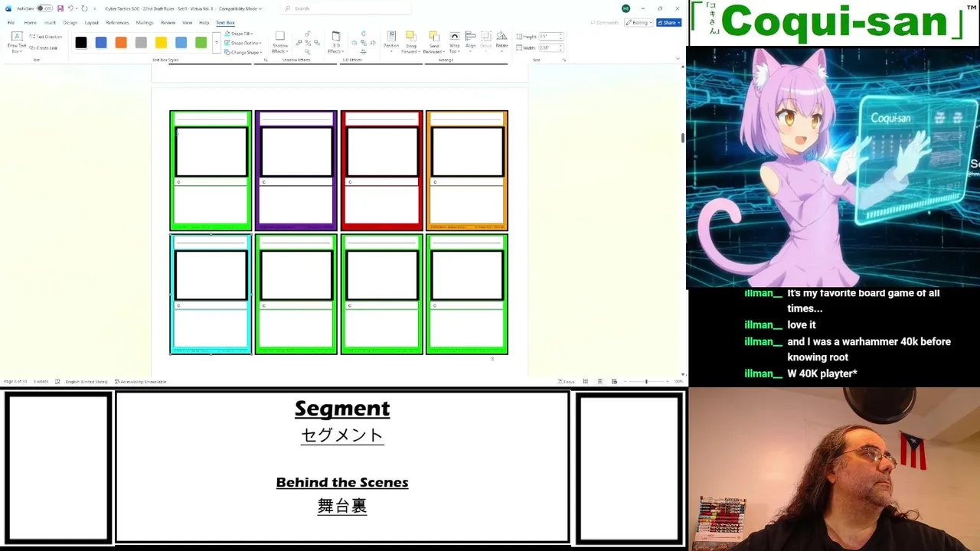Viewport: 980px width, 551px height.
Task: Click the HB account avatar
Action: [626, 8]
